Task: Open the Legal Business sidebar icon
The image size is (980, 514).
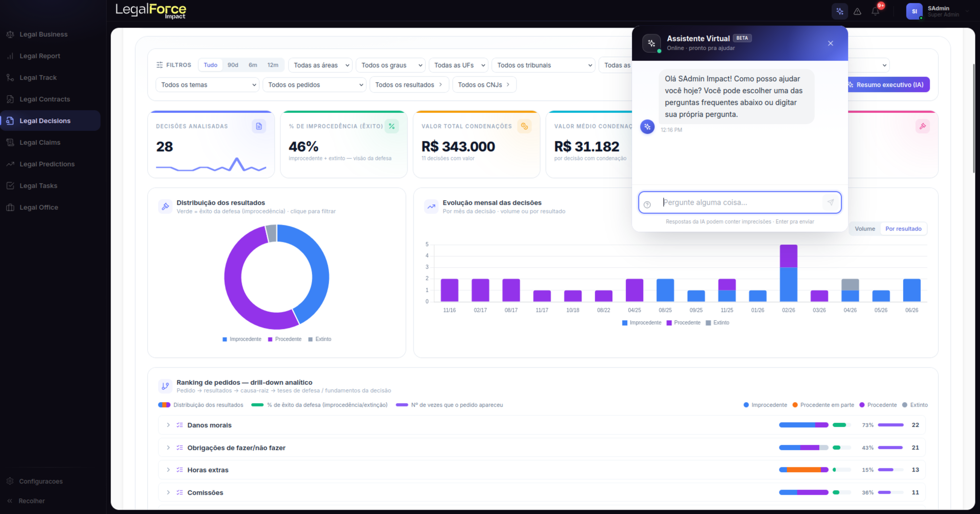Action: (x=10, y=34)
